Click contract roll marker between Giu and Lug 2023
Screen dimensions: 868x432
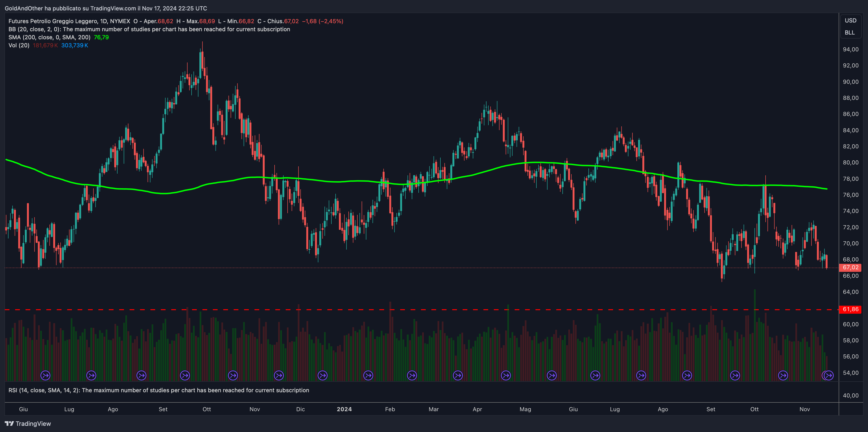coord(45,375)
